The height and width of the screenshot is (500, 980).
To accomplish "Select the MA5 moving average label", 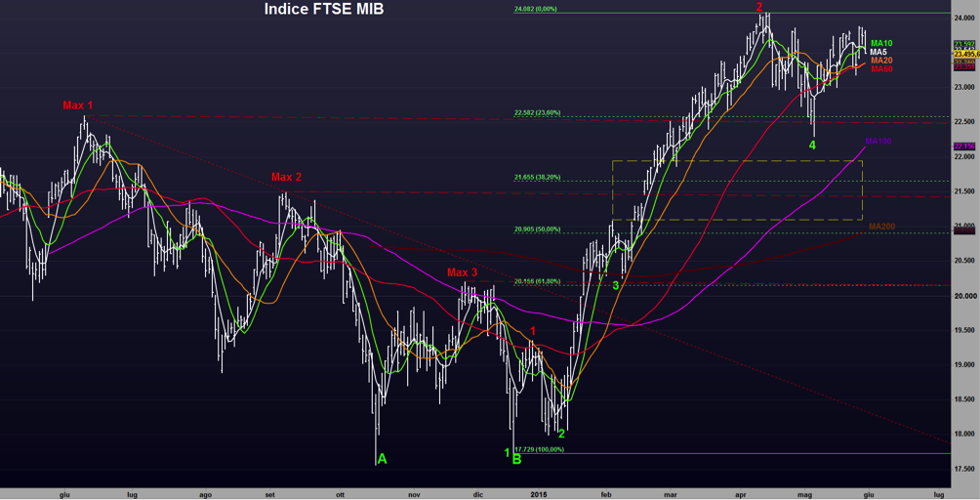I will click(878, 52).
